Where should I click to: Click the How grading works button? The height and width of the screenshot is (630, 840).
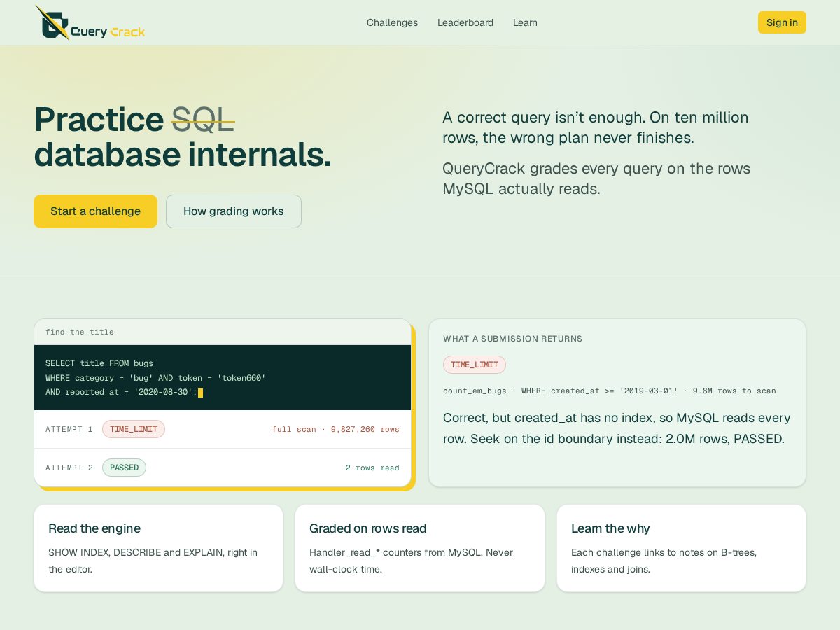(x=234, y=211)
